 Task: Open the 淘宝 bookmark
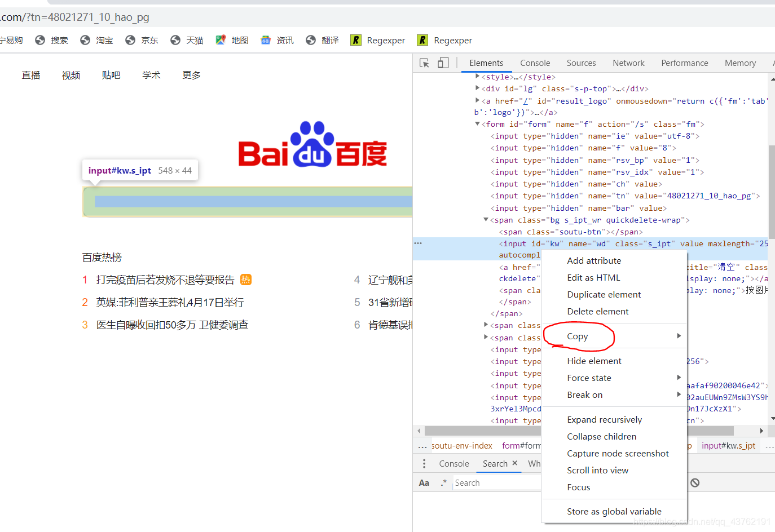[x=97, y=40]
